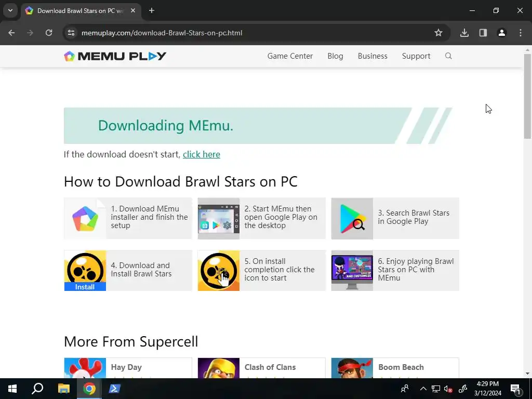
Task: Click the 'Downloading MEmu.' banner text
Action: (x=166, y=126)
